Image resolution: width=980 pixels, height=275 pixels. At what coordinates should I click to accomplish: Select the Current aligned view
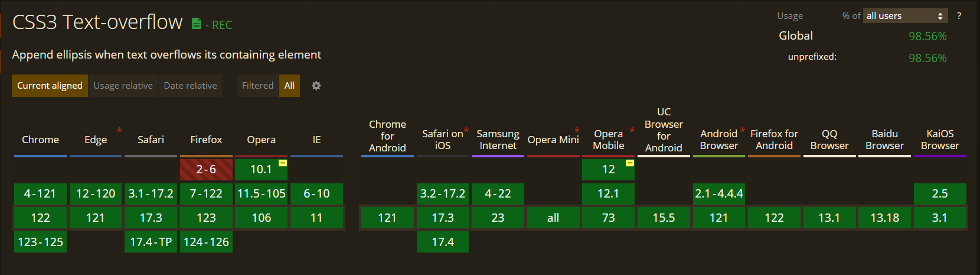[50, 86]
